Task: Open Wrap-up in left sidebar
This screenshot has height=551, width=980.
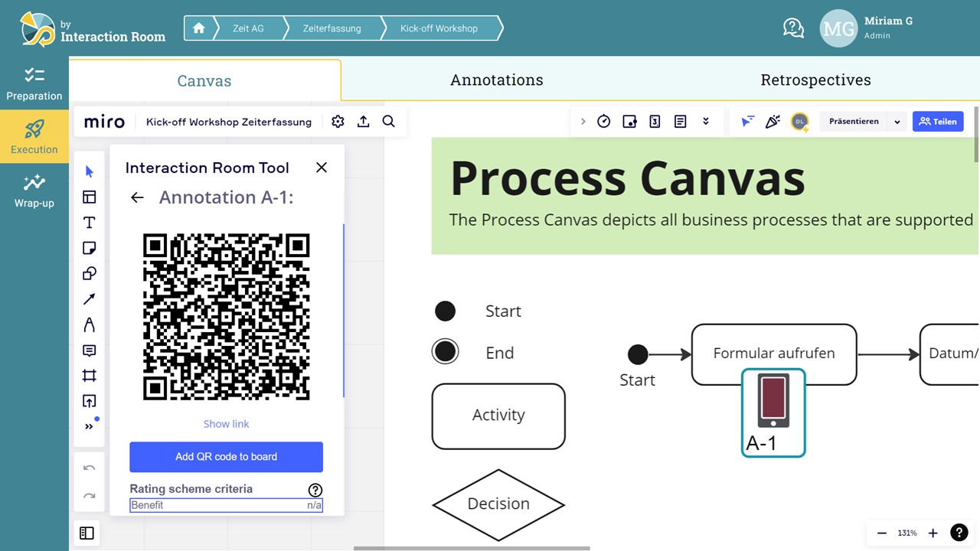Action: click(34, 191)
